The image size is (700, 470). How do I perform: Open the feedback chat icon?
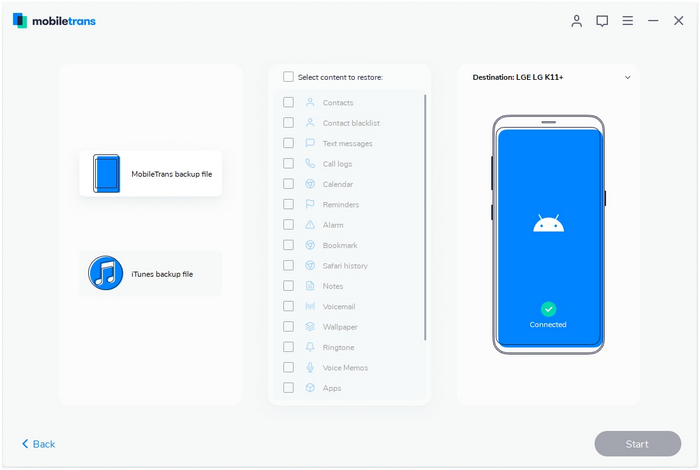click(602, 21)
